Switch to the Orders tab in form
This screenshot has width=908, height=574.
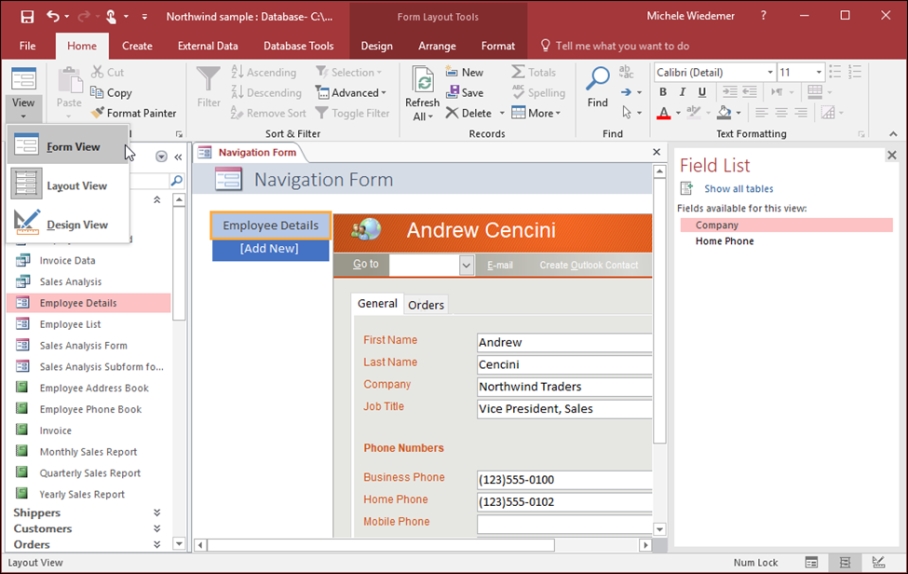point(426,305)
